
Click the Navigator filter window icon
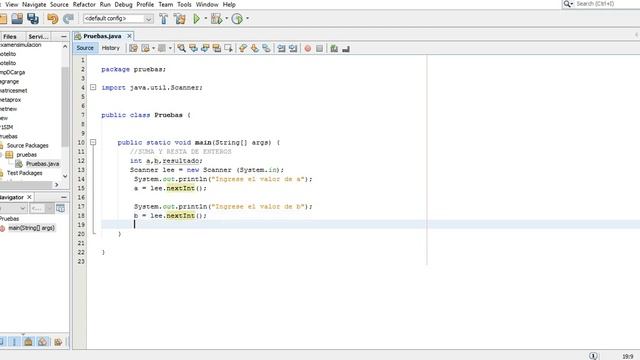(60, 208)
